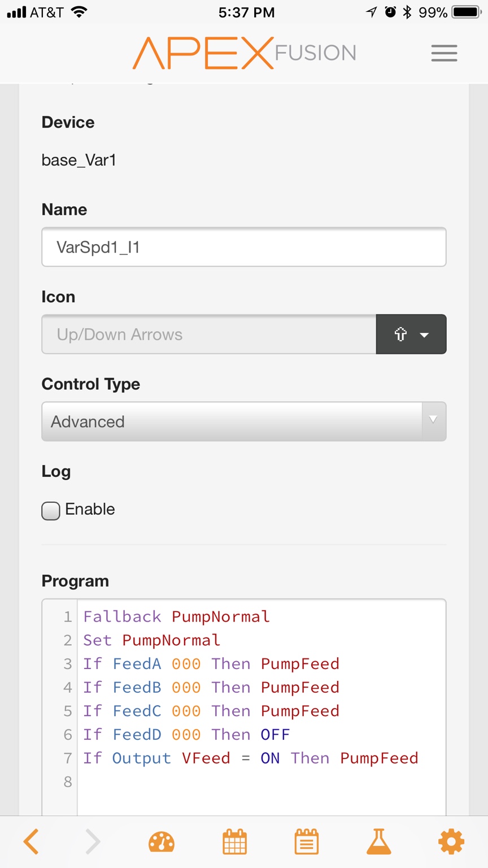This screenshot has height=868, width=488.
Task: Enable the Log checkbox
Action: pyautogui.click(x=51, y=511)
